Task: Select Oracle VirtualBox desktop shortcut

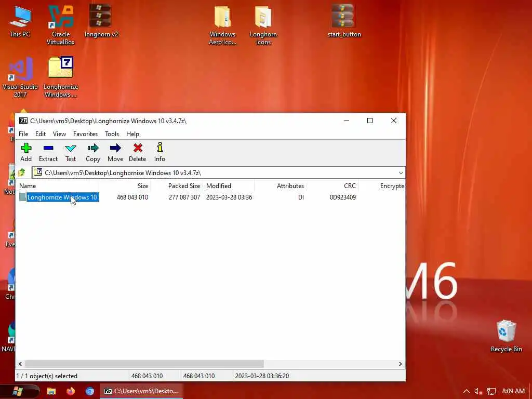Action: click(x=61, y=24)
